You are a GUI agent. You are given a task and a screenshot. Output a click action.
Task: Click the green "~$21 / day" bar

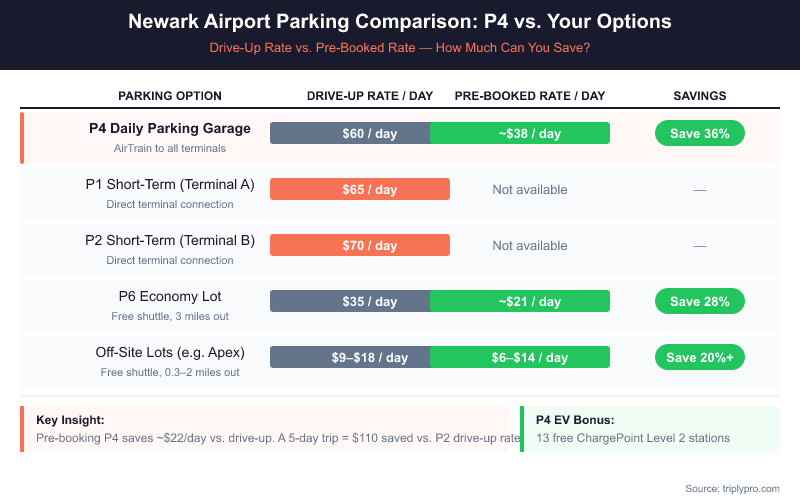click(520, 302)
